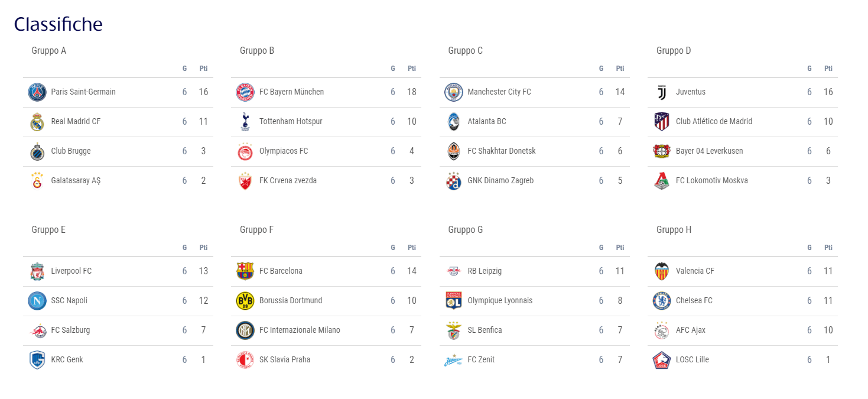Image resolution: width=868 pixels, height=399 pixels.
Task: Click the Valencia CF team name
Action: pyautogui.click(x=695, y=271)
